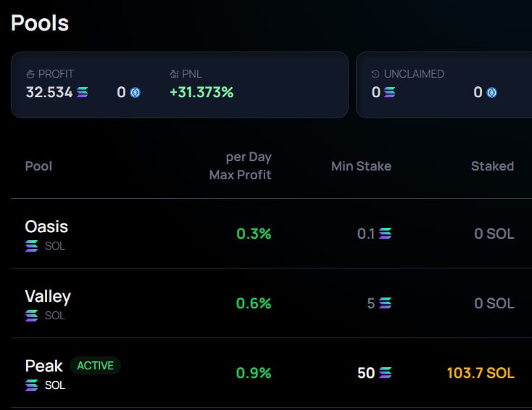Image resolution: width=532 pixels, height=410 pixels.
Task: Click the USDC coin icon in Profit card
Action: coord(135,92)
